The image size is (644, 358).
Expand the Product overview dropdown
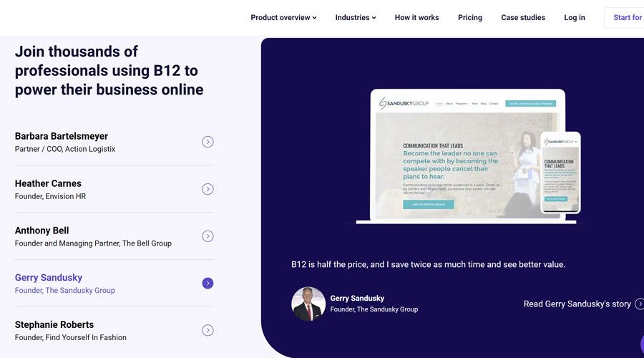[283, 18]
